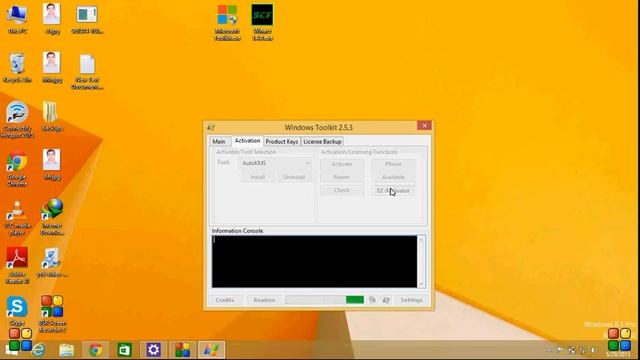The height and width of the screenshot is (360, 640).
Task: Open File Explorer from the taskbar
Action: pyautogui.click(x=67, y=350)
